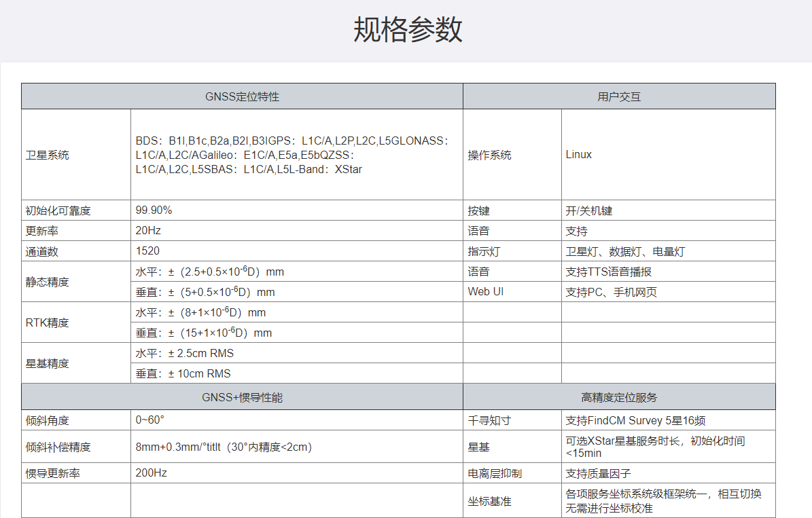Click the 规格参数 page heading

[408, 31]
